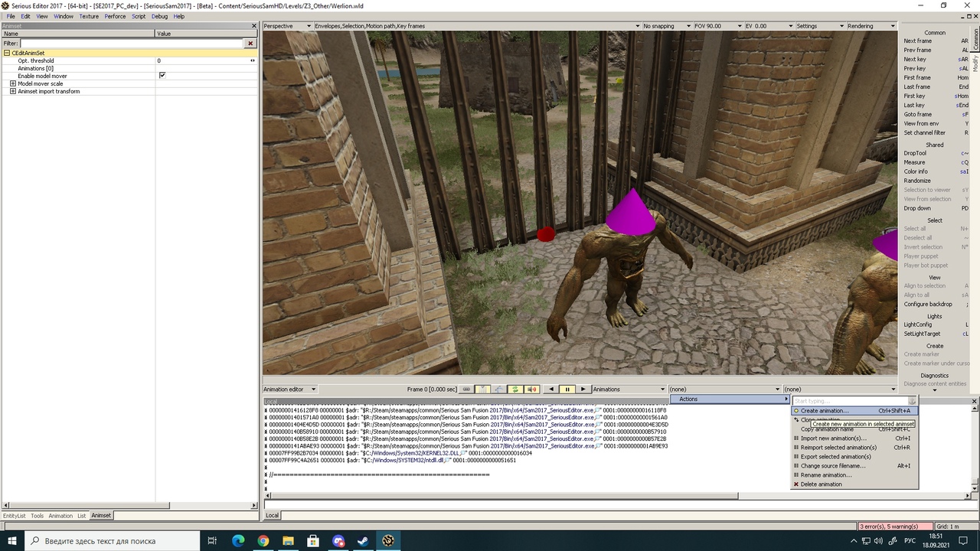The height and width of the screenshot is (551, 980).
Task: Click the green loop arrows icon
Action: coord(515,390)
